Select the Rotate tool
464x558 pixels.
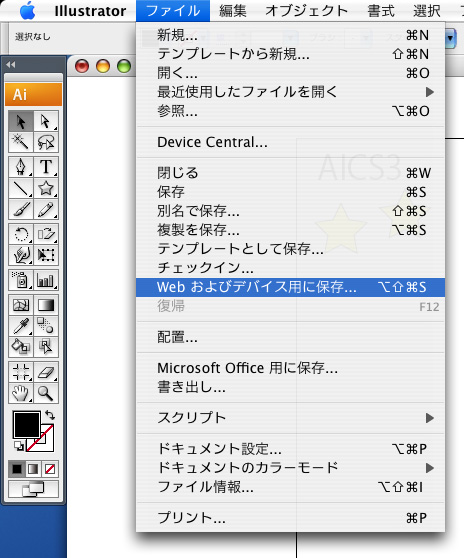coord(21,234)
